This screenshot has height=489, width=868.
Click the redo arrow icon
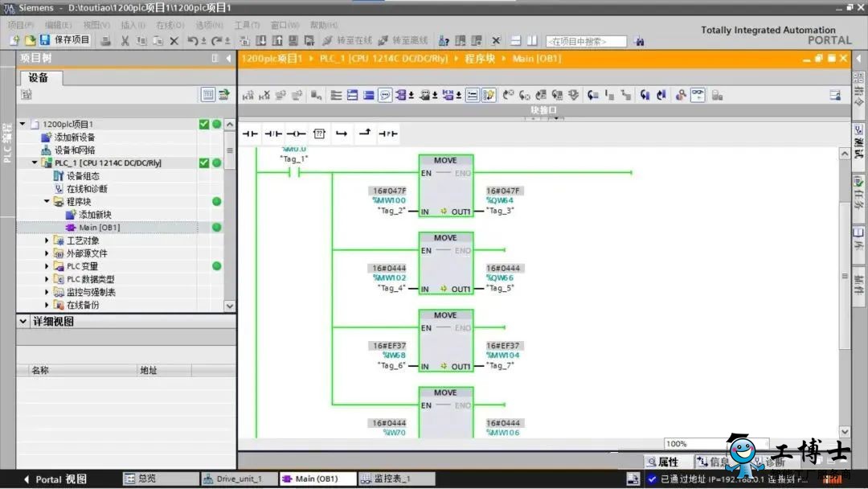216,41
